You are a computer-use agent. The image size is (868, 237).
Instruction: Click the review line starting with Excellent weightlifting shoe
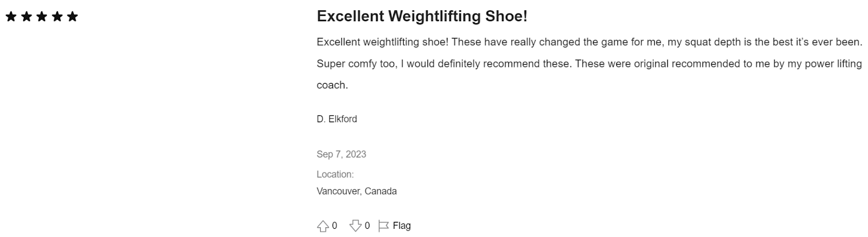coord(590,42)
